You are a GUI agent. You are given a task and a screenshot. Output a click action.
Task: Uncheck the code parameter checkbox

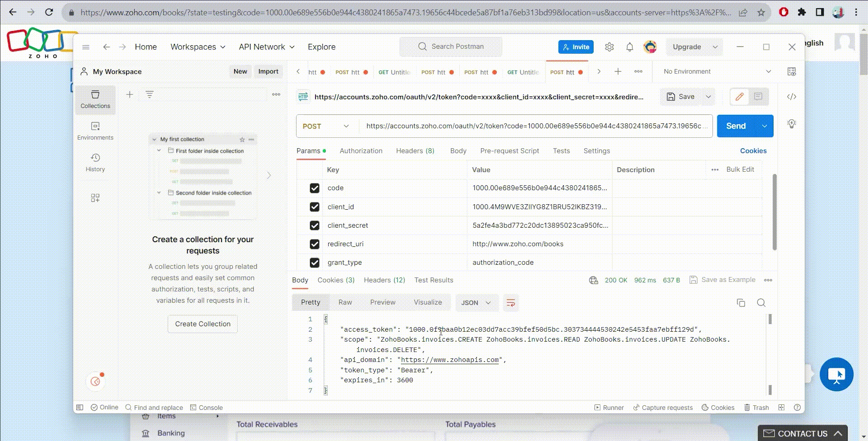pos(315,188)
